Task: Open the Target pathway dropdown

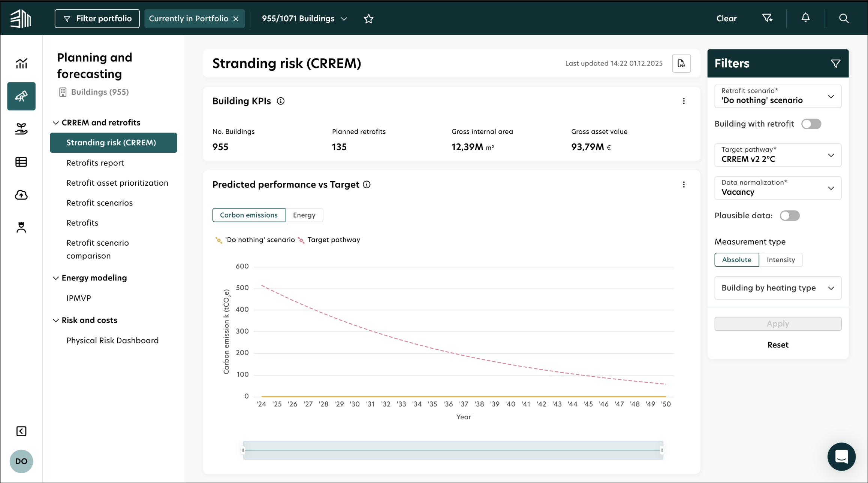Action: click(778, 155)
